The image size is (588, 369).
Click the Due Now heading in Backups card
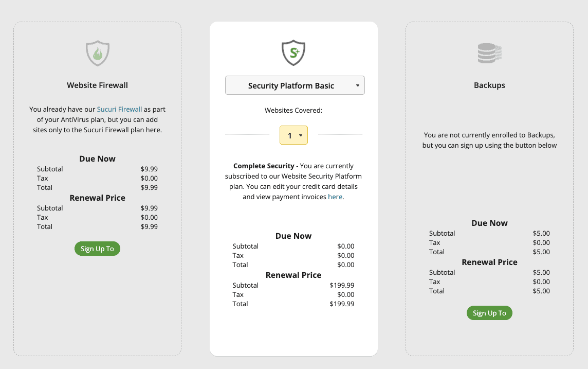pyautogui.click(x=489, y=223)
